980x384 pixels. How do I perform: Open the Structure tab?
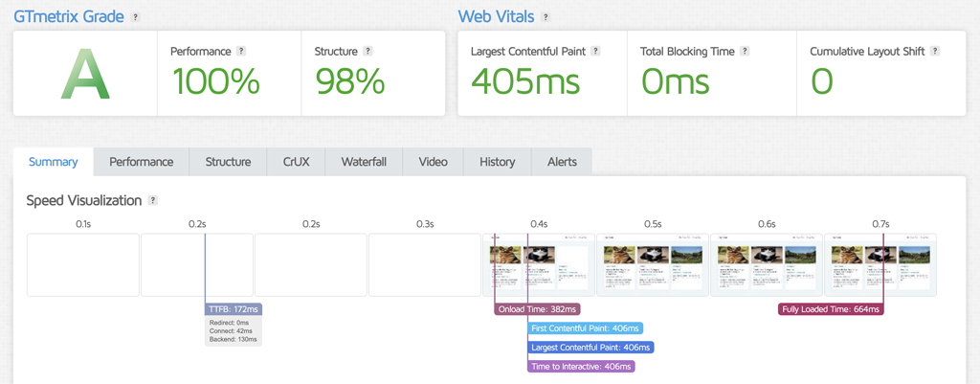[x=228, y=162]
